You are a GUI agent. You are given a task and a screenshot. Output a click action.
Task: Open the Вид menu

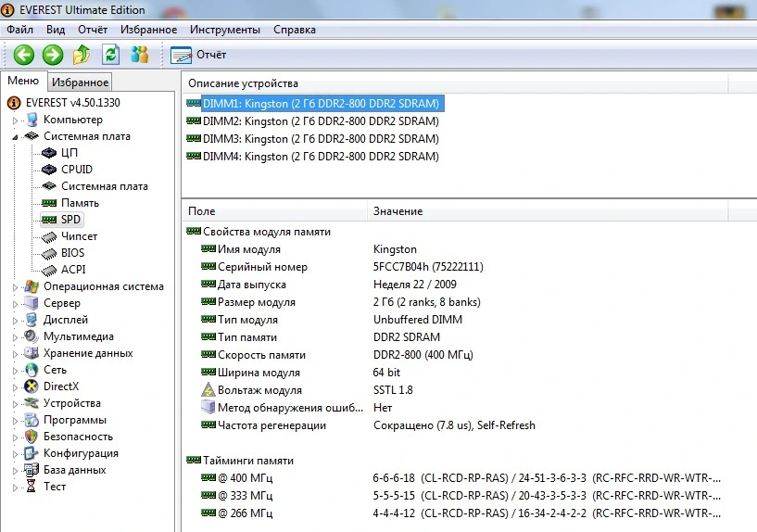point(56,30)
